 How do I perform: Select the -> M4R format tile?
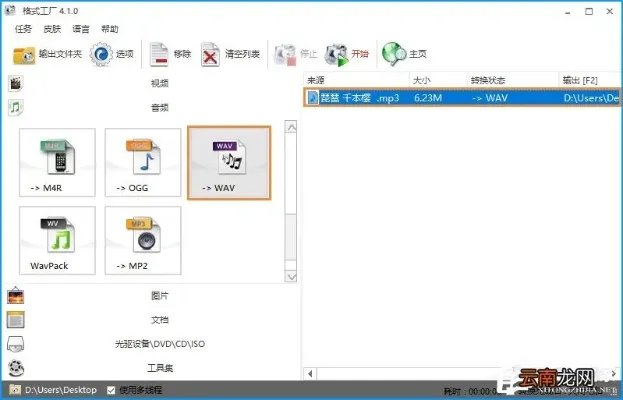[57, 162]
